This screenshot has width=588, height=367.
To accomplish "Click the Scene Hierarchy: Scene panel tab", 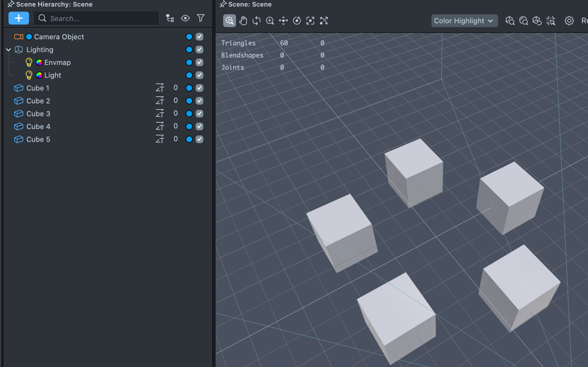I will coord(54,4).
